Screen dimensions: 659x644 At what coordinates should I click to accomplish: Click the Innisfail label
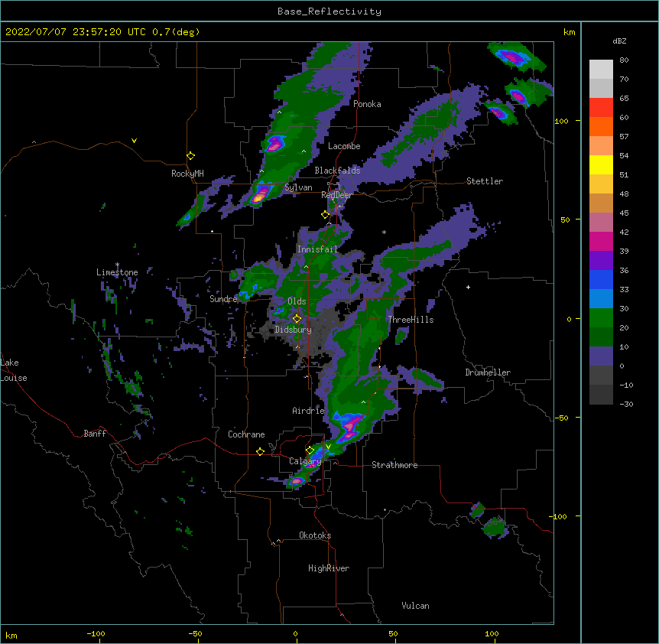[318, 249]
